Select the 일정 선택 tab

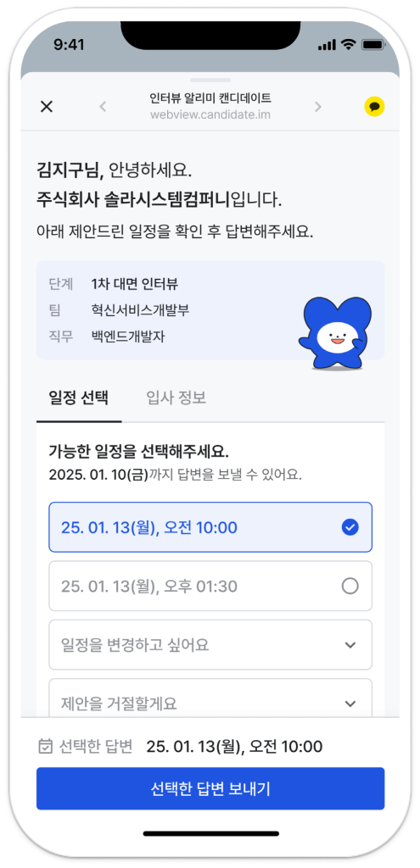pos(79,398)
